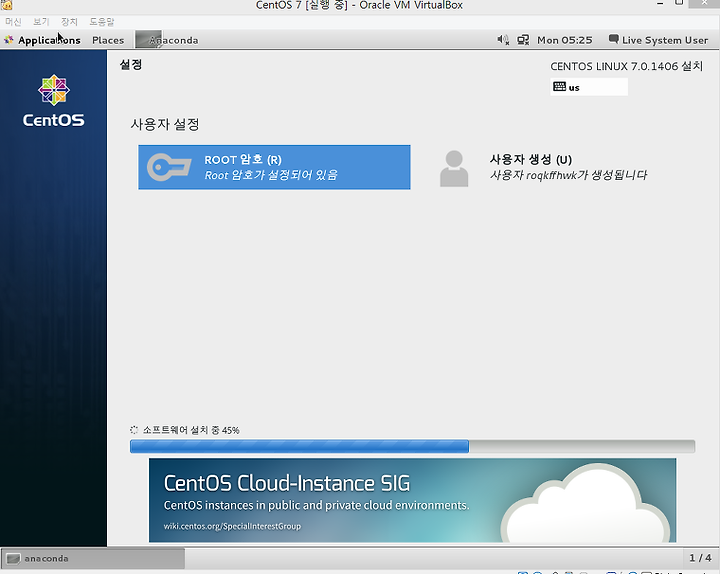Open the Mon 05:25 clock calendar
Screen dimensions: 720x574
click(564, 40)
